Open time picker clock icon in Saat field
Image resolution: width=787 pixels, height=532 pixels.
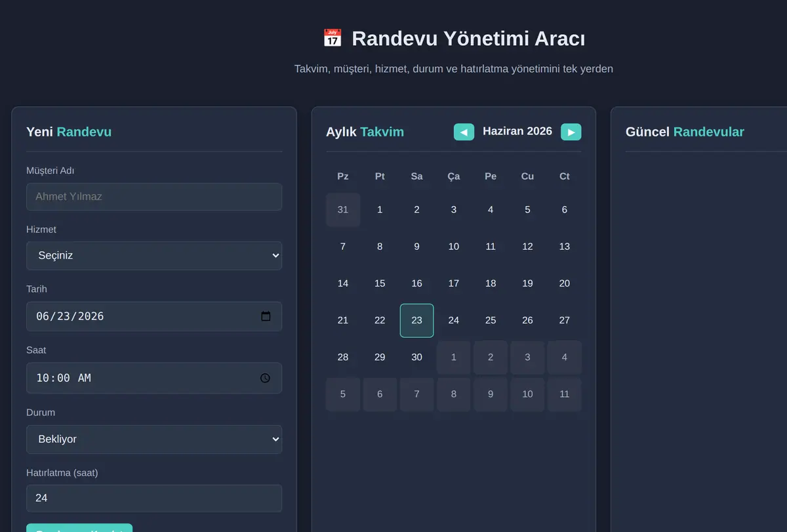tap(265, 378)
